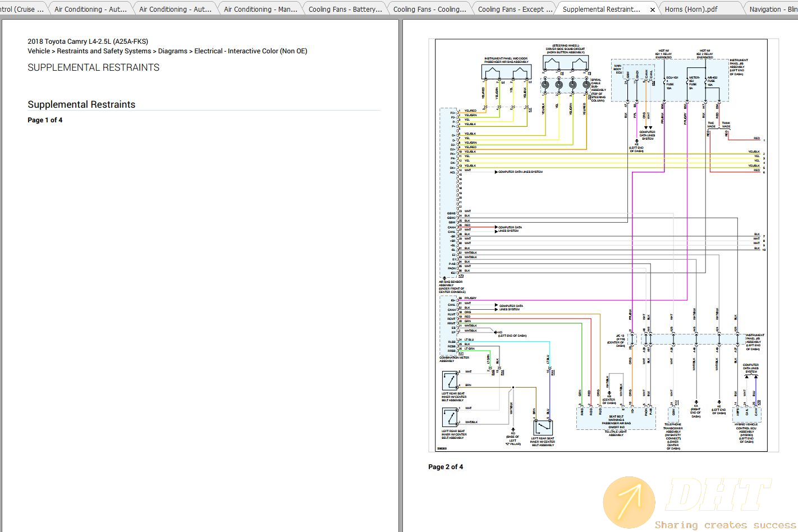
Task: Open the Air Conditioning - Man... tab
Action: click(x=260, y=9)
